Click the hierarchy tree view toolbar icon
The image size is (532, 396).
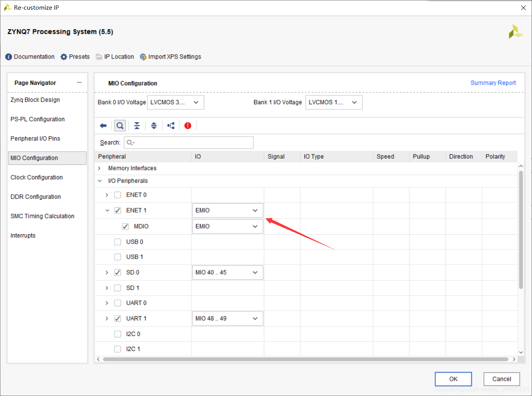[171, 126]
